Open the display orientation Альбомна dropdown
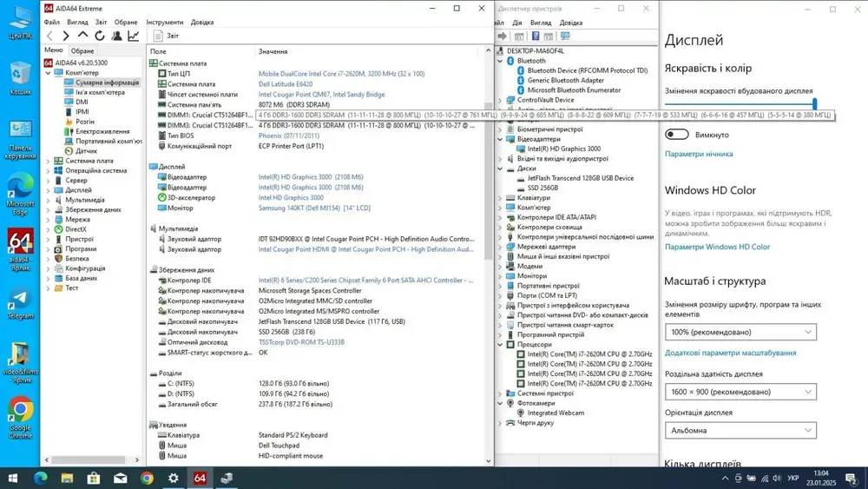The width and height of the screenshot is (868, 489). tap(740, 430)
